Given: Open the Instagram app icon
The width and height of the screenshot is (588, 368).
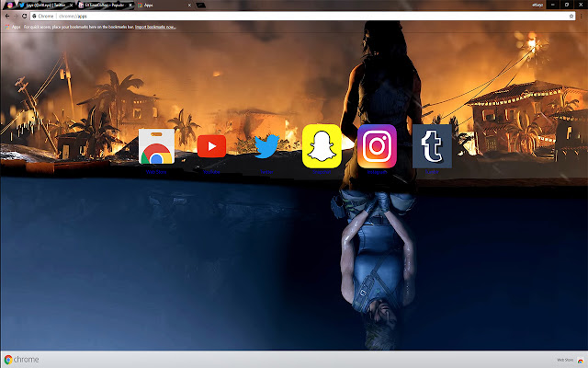Looking at the screenshot, I should click(377, 146).
